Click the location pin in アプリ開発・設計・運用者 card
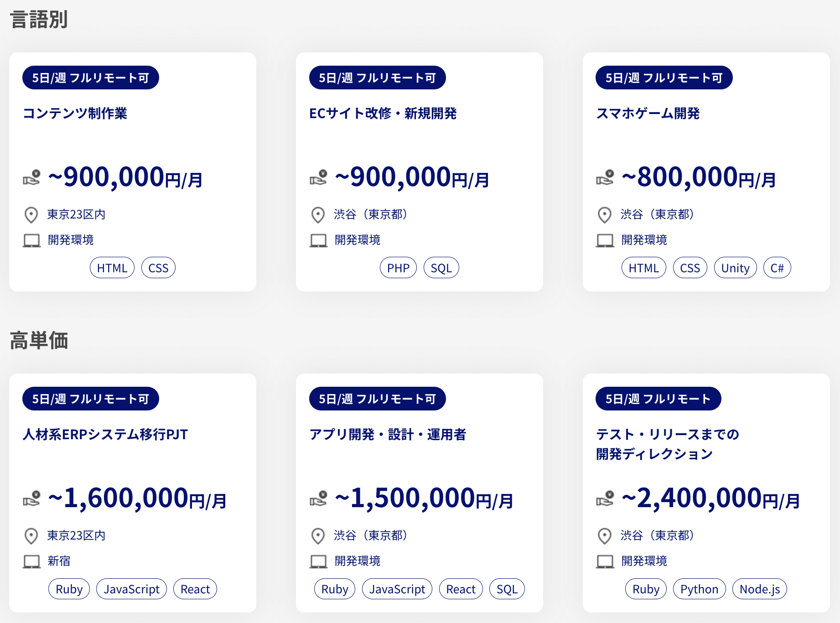The image size is (840, 623). pyautogui.click(x=318, y=536)
